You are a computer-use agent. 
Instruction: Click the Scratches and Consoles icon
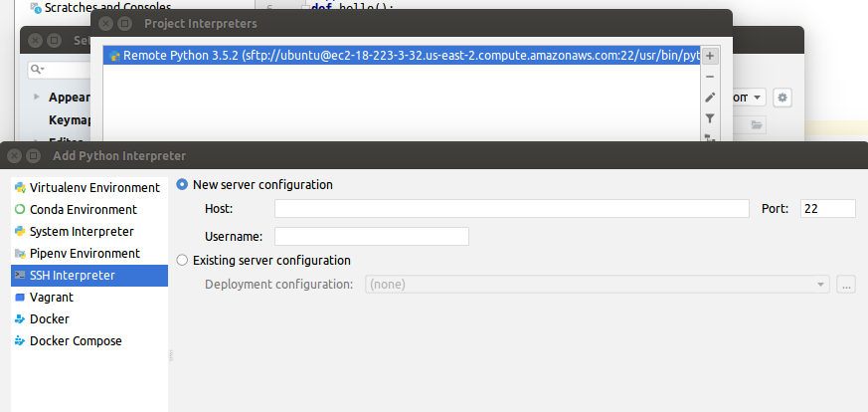coord(36,8)
